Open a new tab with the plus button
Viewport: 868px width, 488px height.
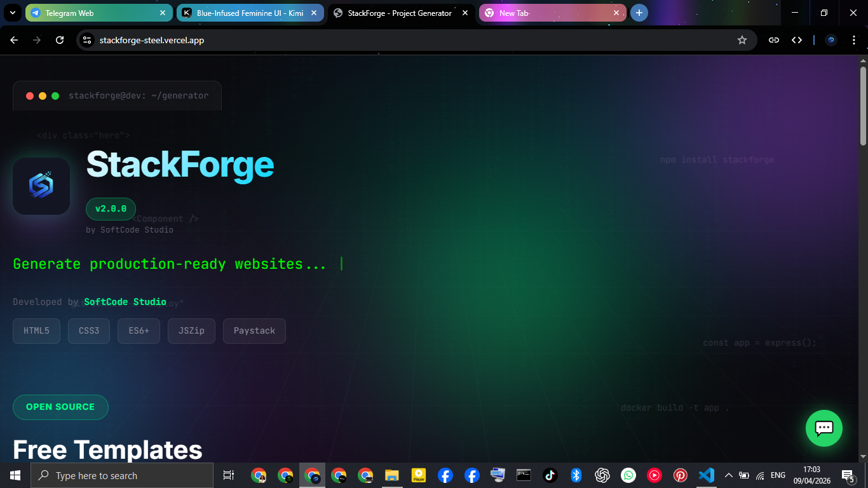pos(639,13)
